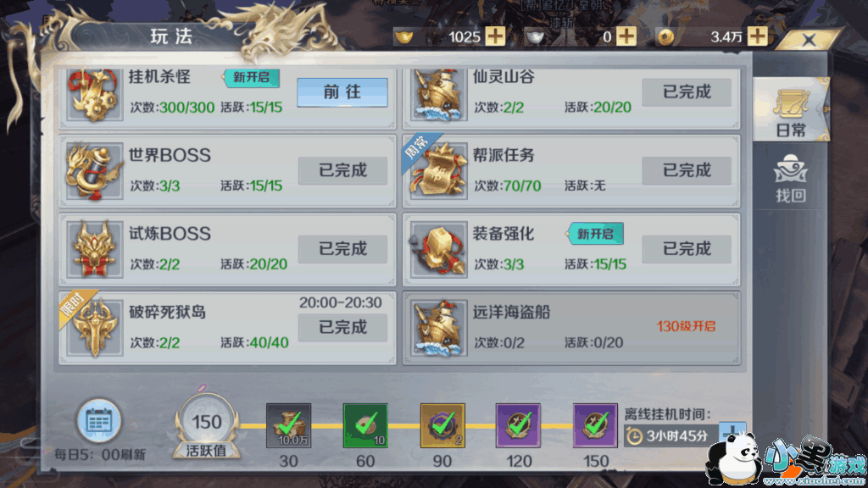Claim the green 60 activity reward
The width and height of the screenshot is (868, 488).
tap(365, 425)
